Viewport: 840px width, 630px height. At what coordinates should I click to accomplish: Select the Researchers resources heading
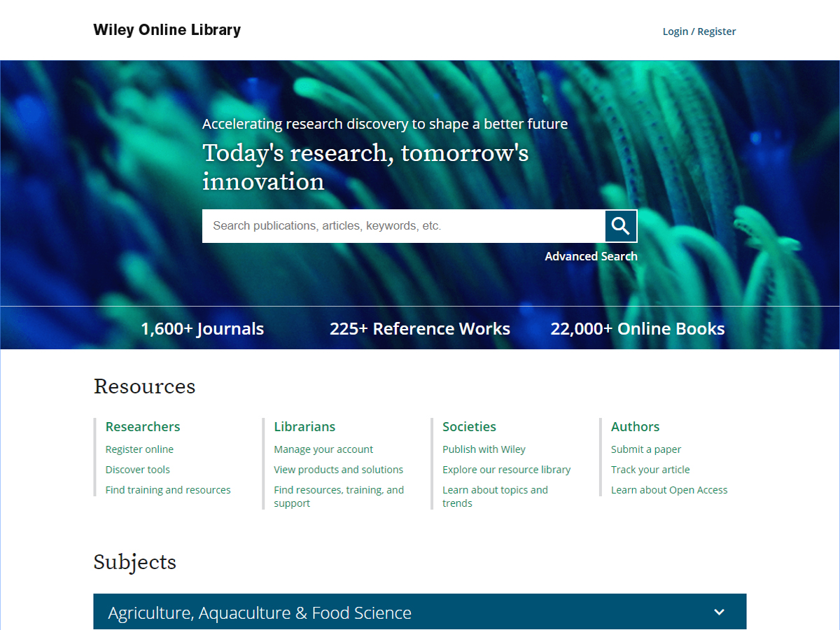[143, 426]
